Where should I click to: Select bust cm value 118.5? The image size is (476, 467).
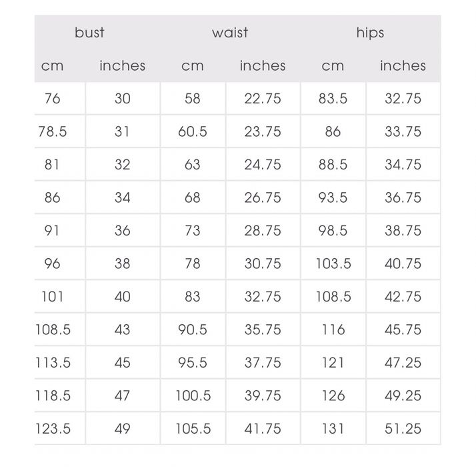53,396
